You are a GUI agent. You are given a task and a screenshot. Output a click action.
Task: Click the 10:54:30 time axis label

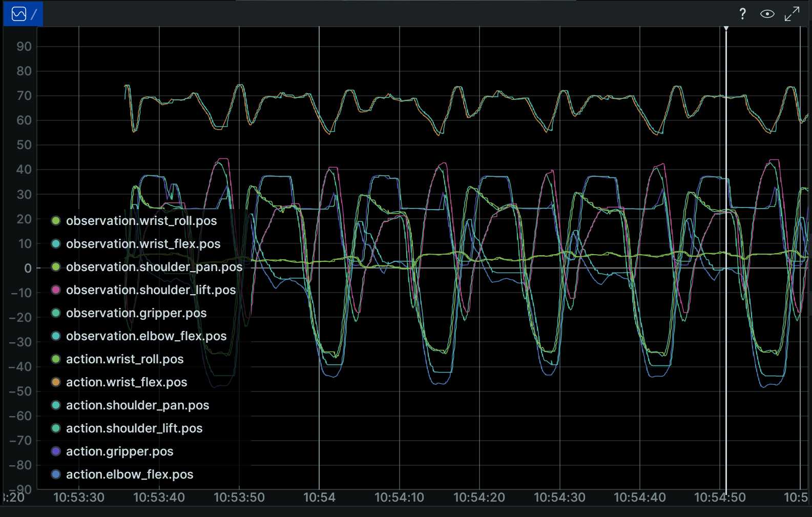(x=559, y=498)
